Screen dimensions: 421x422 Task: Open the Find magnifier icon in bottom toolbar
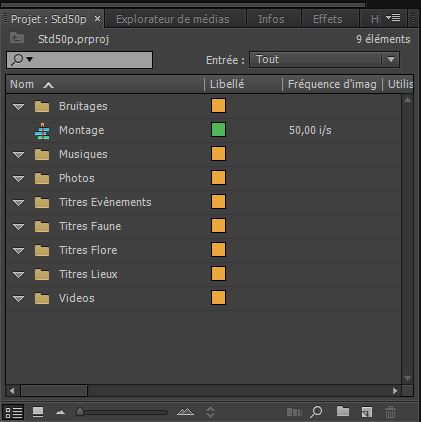pyautogui.click(x=316, y=412)
